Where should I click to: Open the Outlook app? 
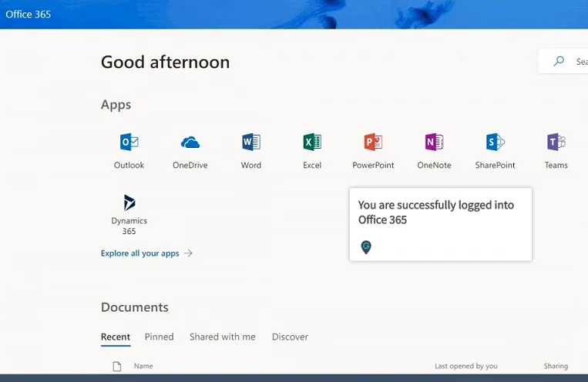coord(129,151)
